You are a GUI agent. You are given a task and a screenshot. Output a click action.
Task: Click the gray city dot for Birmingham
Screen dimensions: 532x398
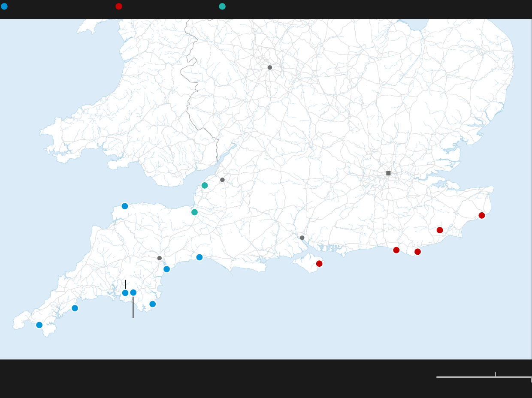point(270,67)
